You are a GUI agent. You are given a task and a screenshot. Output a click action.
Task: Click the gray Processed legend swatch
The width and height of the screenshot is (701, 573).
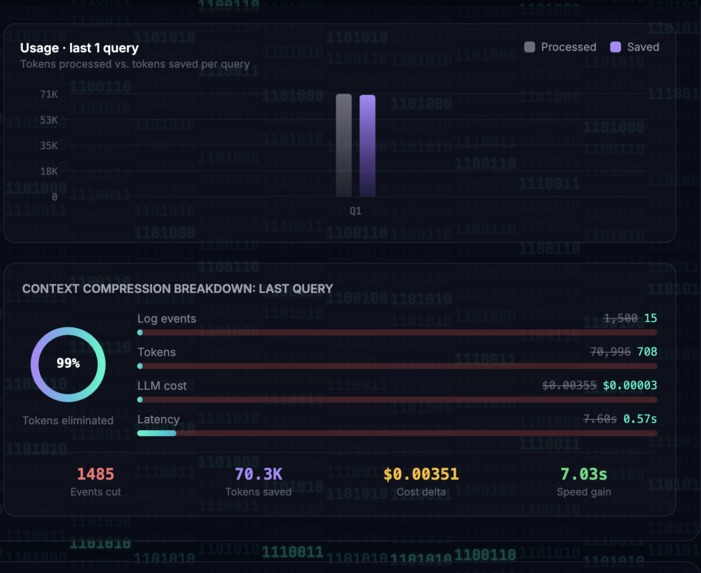[x=529, y=47]
